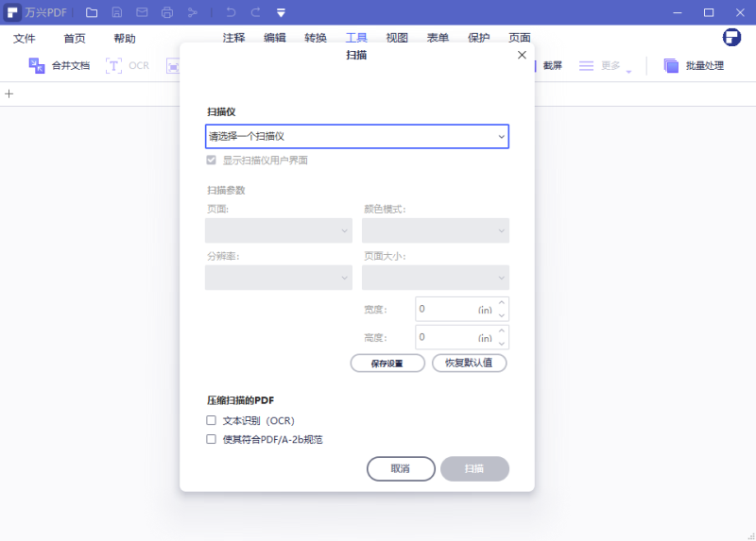
Task: Switch to the 视图 tab
Action: click(x=397, y=38)
